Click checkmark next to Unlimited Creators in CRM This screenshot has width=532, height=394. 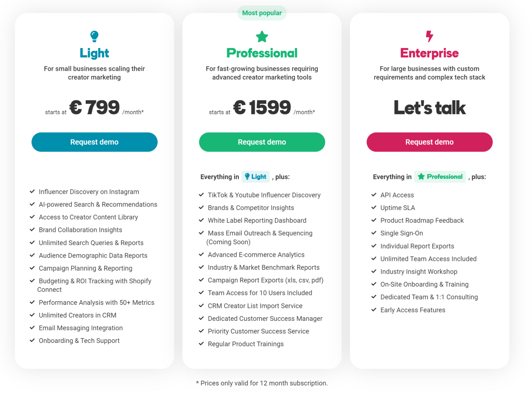coord(32,315)
